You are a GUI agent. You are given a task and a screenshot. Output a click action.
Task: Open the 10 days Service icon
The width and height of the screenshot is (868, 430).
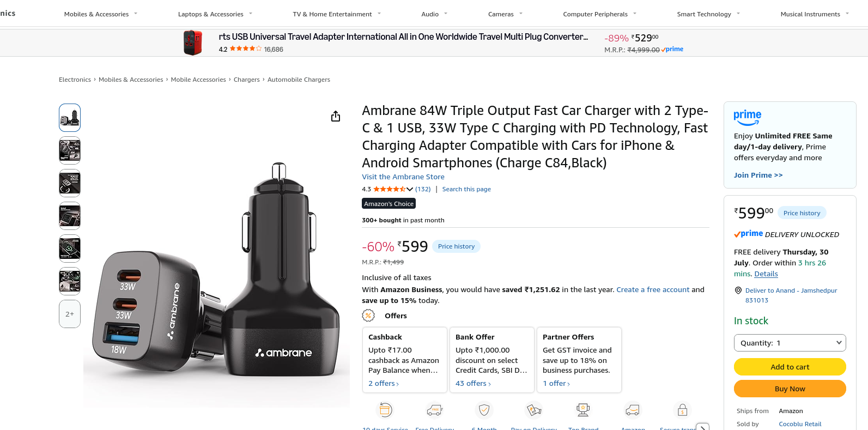[x=385, y=409]
